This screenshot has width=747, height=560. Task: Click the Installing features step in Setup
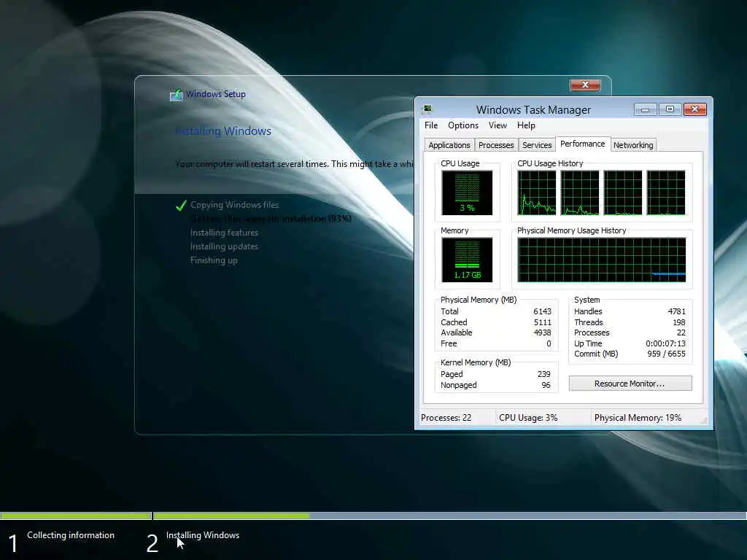click(225, 233)
